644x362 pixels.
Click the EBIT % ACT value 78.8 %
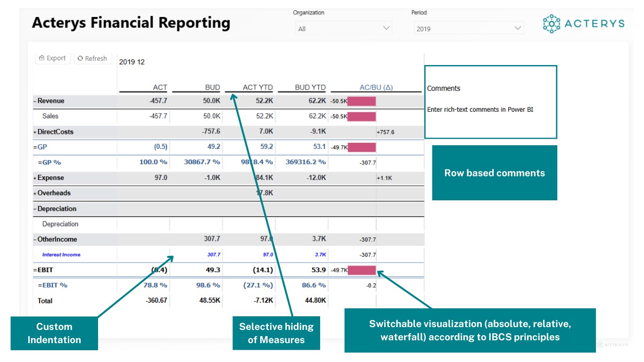(x=156, y=285)
